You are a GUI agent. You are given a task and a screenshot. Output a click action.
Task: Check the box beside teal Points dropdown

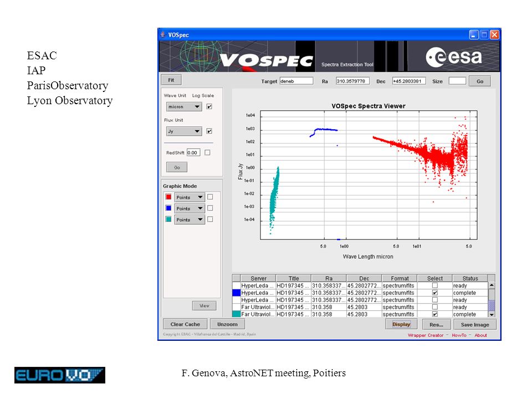[210, 219]
